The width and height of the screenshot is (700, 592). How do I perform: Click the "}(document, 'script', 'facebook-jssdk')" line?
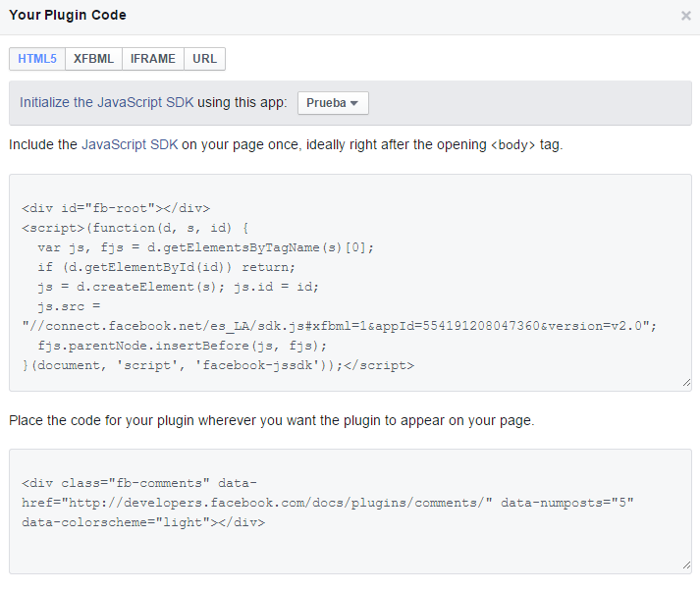tap(218, 365)
